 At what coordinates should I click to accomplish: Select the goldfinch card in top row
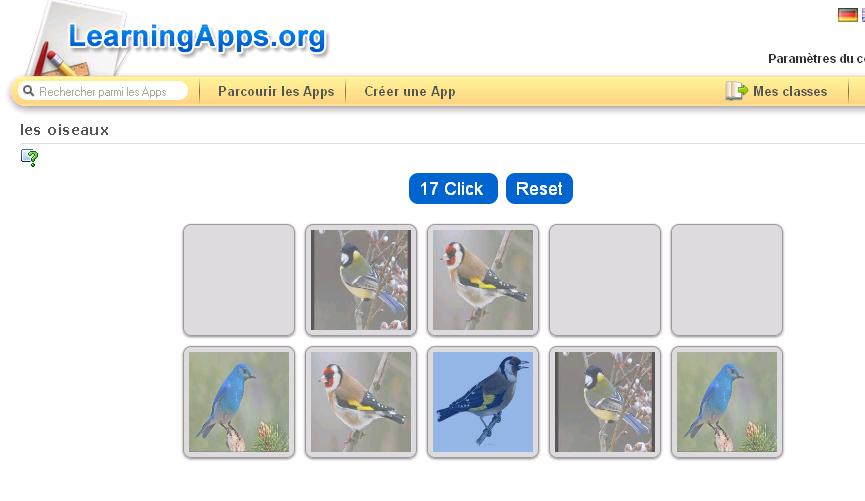pyautogui.click(x=483, y=280)
